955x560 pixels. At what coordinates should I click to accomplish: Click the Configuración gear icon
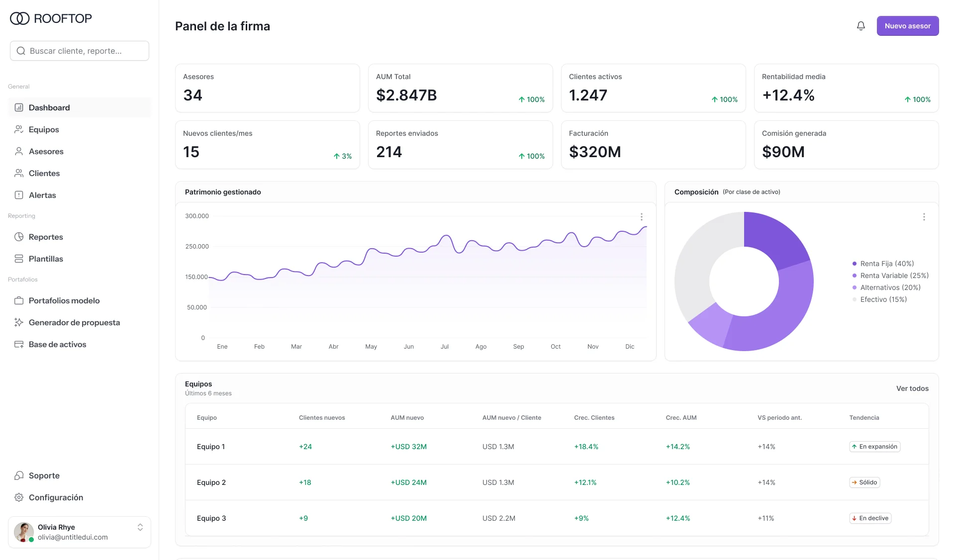coord(19,497)
